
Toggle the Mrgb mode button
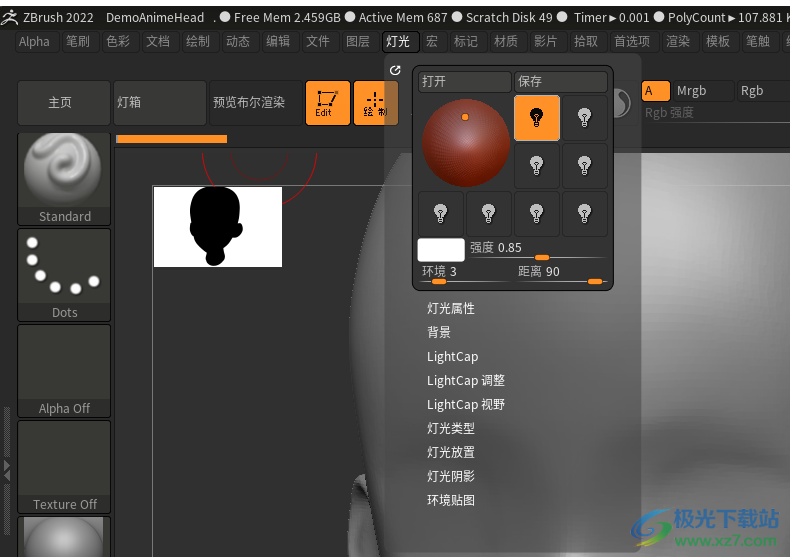(x=703, y=91)
